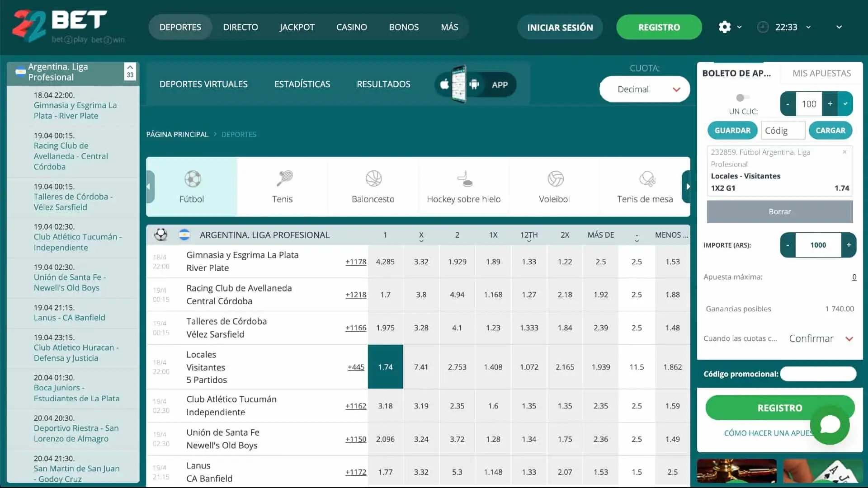Open the casino game thumbnail at bottom
Image resolution: width=868 pixels, height=488 pixels.
737,471
